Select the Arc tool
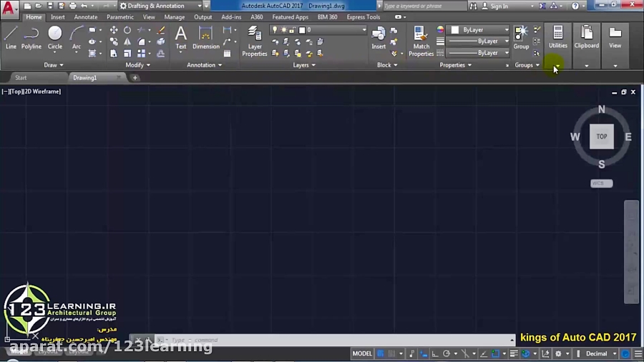Viewport: 644px width, 362px height. pos(77,38)
